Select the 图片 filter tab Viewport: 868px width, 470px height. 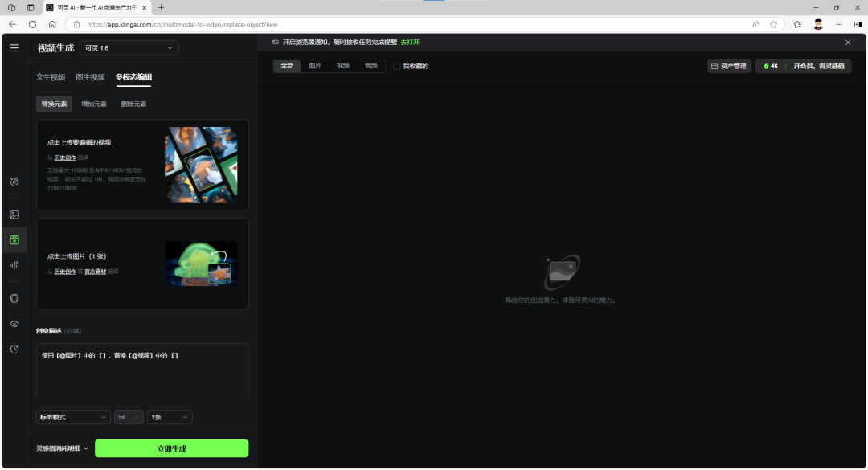pos(315,66)
